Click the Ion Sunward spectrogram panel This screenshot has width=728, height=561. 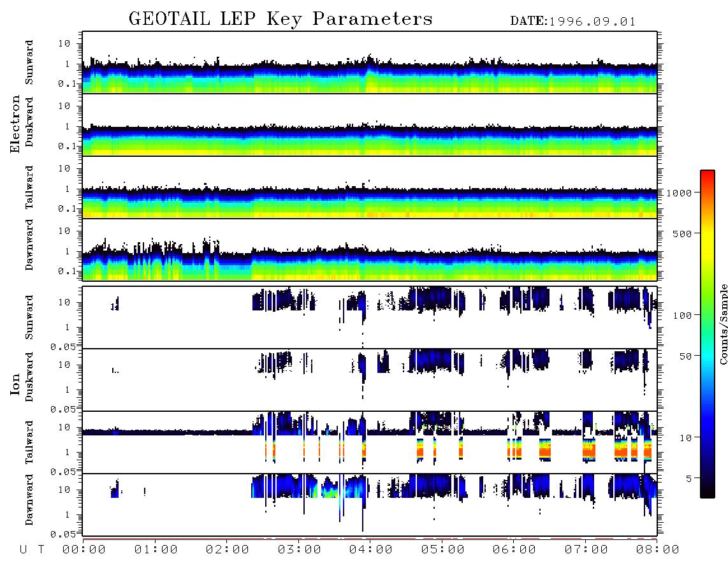point(370,317)
